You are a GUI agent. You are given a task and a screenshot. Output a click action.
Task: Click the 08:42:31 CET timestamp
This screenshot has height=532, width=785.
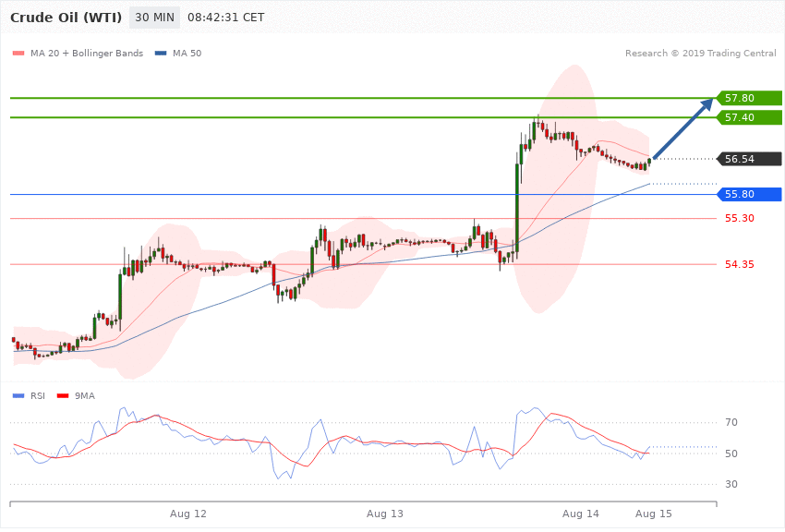225,18
